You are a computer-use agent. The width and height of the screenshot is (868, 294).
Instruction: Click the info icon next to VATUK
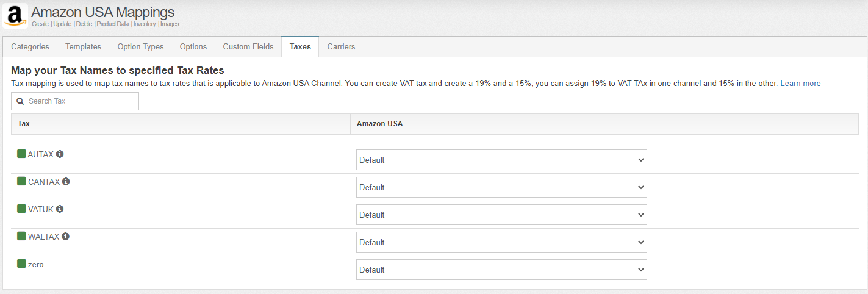click(x=60, y=209)
